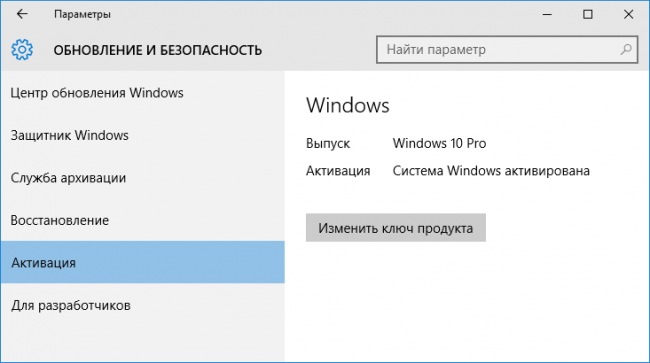Image resolution: width=650 pixels, height=363 pixels.
Task: Go back with the arrow icon
Action: tap(22, 14)
